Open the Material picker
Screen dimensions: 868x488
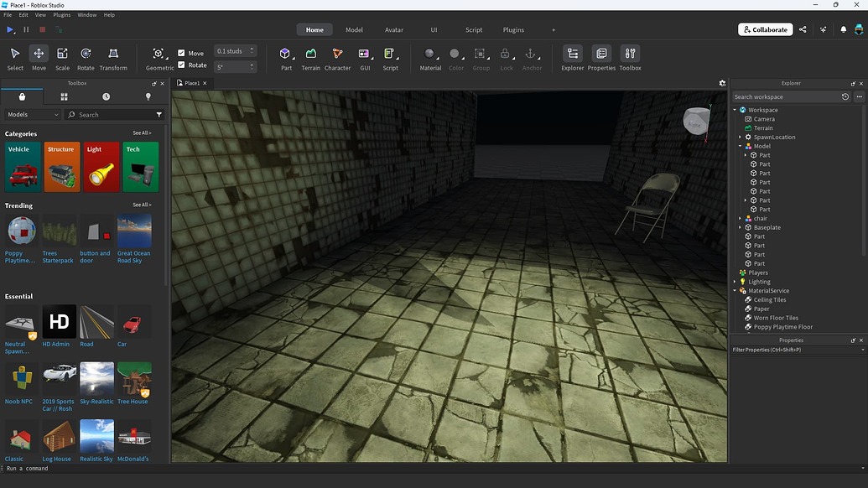(x=430, y=58)
